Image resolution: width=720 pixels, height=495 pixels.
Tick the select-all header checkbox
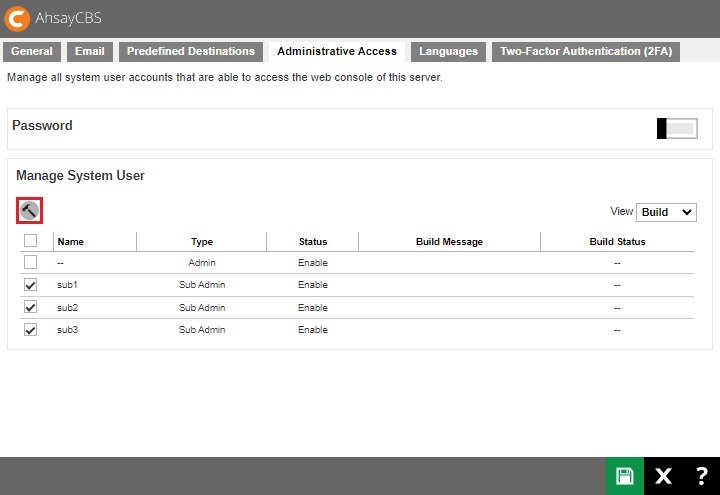tap(30, 240)
